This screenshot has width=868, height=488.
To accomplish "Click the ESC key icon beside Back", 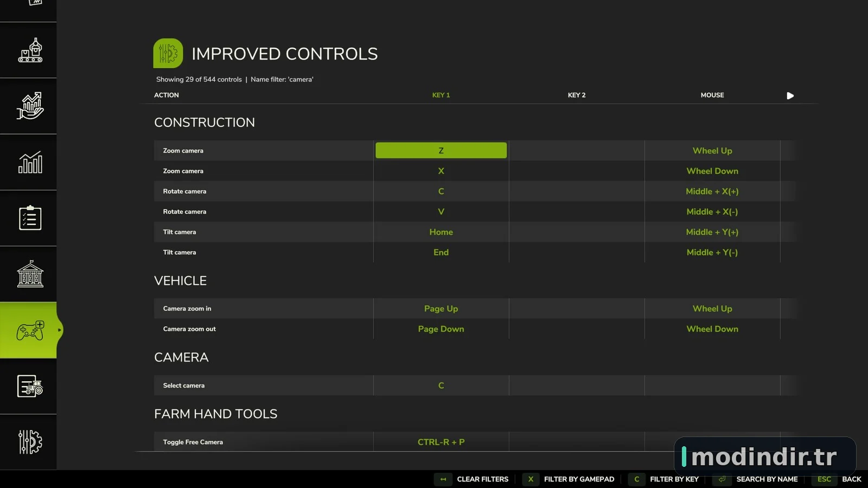I will [x=824, y=479].
